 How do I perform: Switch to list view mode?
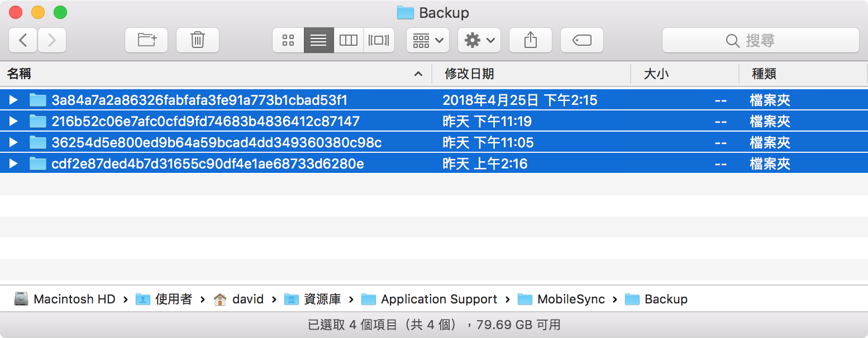(x=318, y=40)
